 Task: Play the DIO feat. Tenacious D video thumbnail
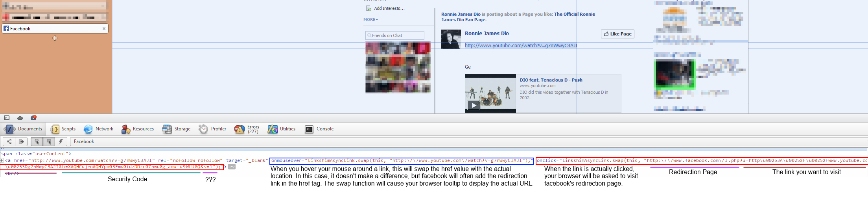tap(474, 105)
